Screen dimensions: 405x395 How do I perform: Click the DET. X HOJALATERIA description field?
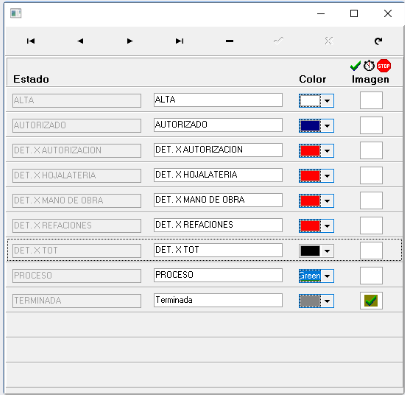218,175
